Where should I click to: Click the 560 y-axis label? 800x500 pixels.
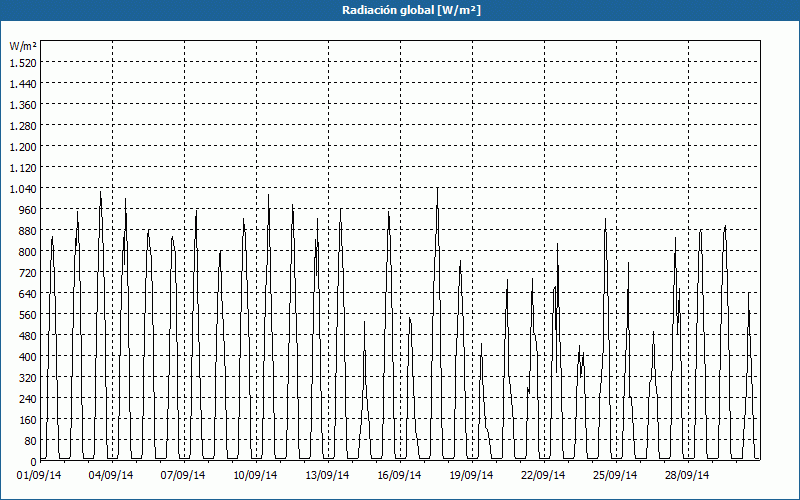coord(28,315)
